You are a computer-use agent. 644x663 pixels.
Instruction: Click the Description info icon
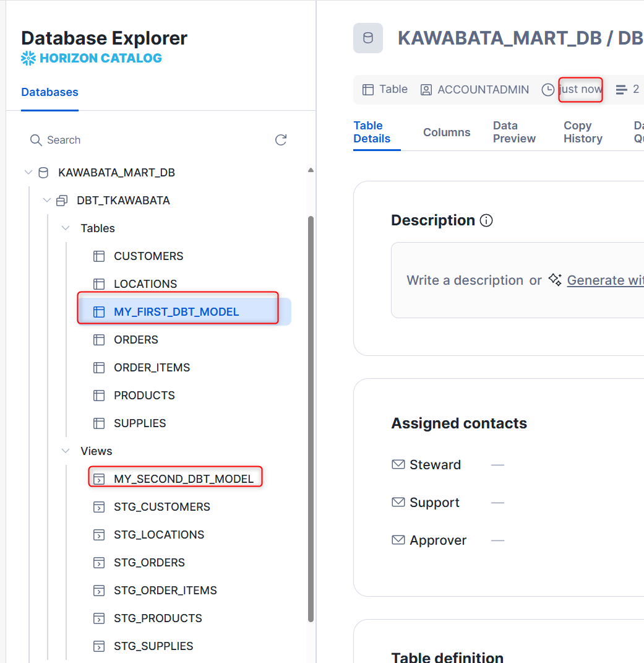[x=486, y=220]
